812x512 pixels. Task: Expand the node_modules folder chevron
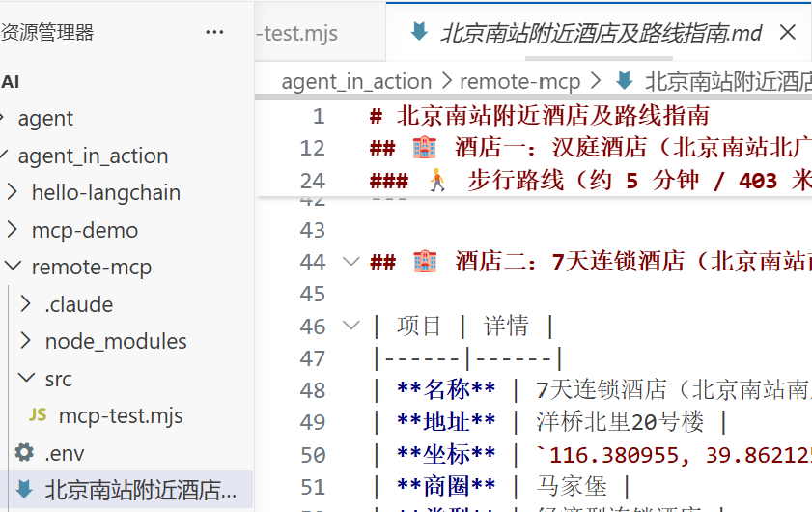(26, 342)
